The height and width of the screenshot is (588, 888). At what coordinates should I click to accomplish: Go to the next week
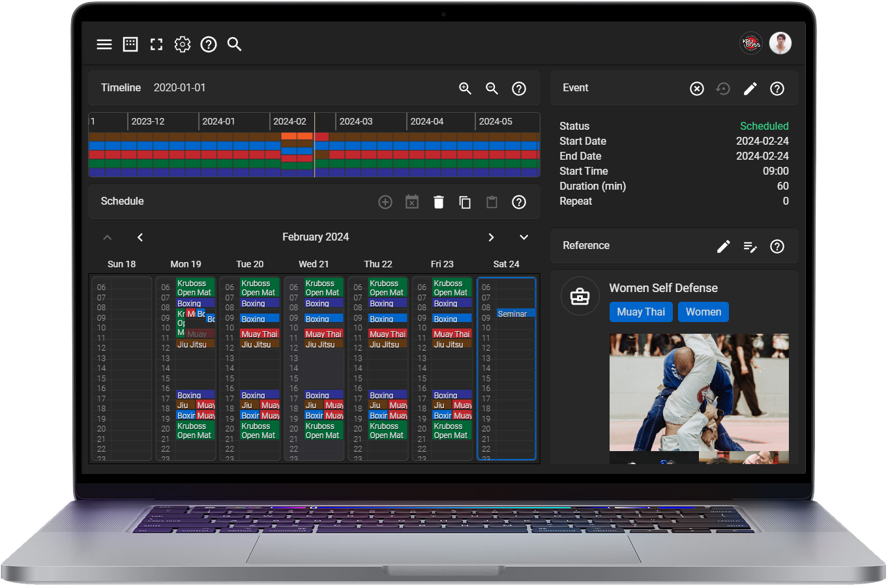click(x=491, y=237)
